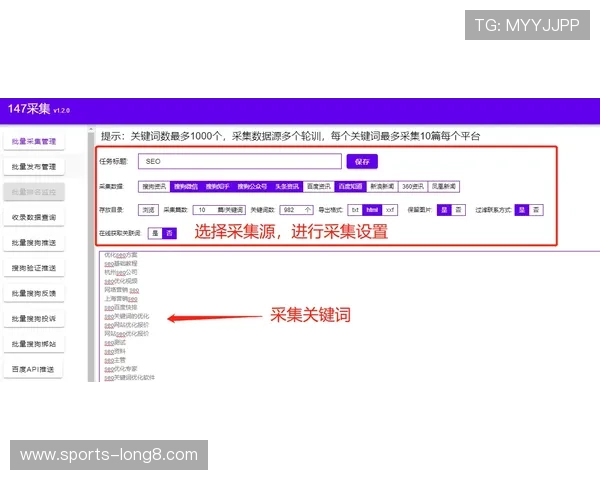Open 搜狗验证推送 in the sidebar
600x480 pixels.
point(34,268)
